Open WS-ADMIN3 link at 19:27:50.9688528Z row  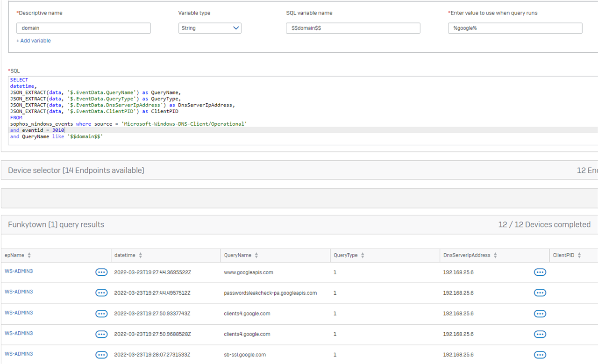coord(19,333)
